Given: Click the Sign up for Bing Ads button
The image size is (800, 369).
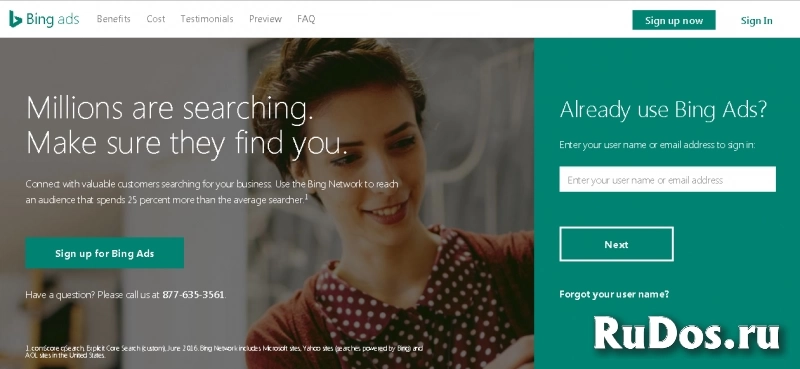Looking at the screenshot, I should 105,253.
